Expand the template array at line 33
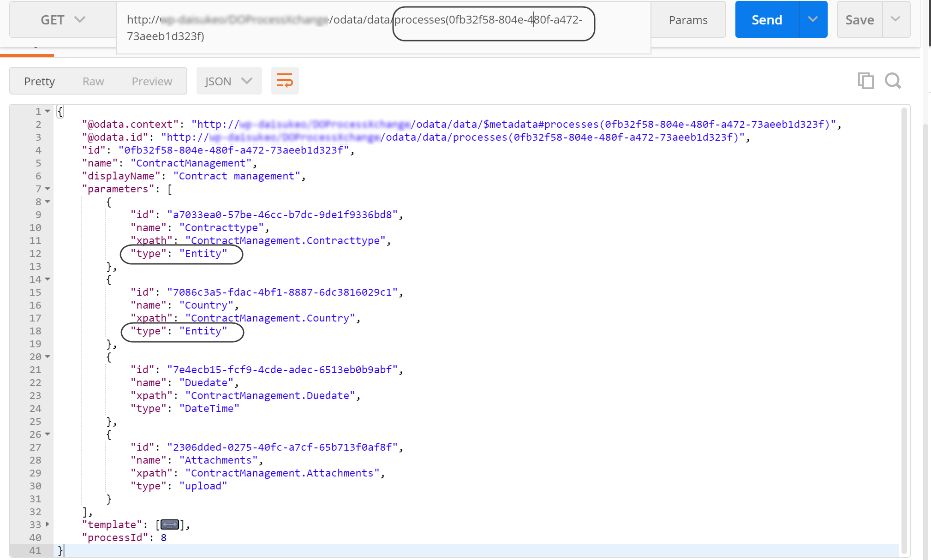This screenshot has width=931, height=560. coord(48,524)
